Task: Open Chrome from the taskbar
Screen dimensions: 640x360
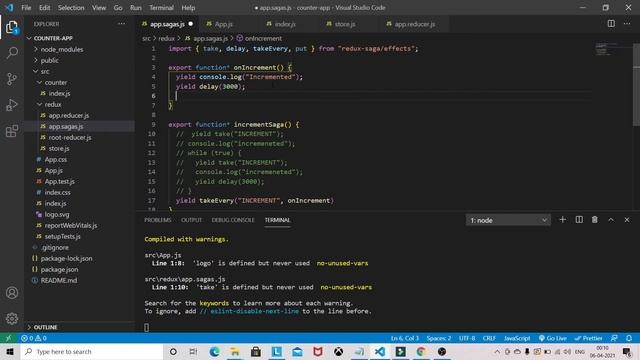Action: 421,351
